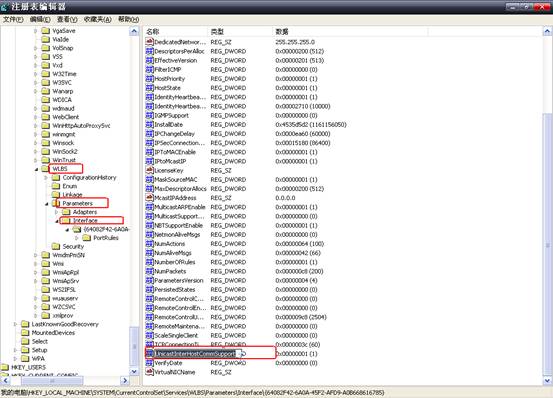Open the Help (帮助) menu
The image size is (553, 398).
128,19
